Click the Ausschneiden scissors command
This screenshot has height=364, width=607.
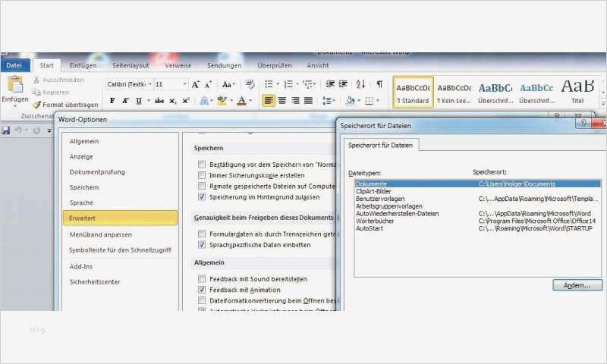58,80
